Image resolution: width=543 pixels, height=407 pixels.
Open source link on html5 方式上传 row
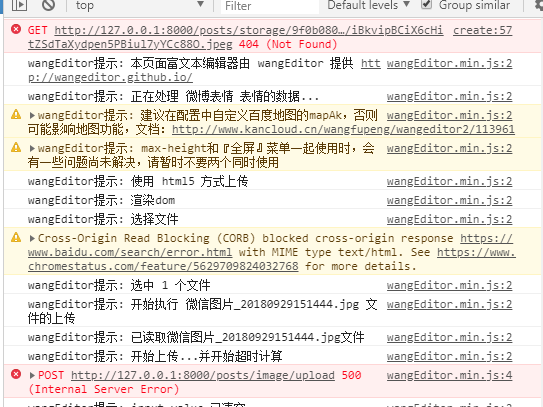tap(449, 181)
